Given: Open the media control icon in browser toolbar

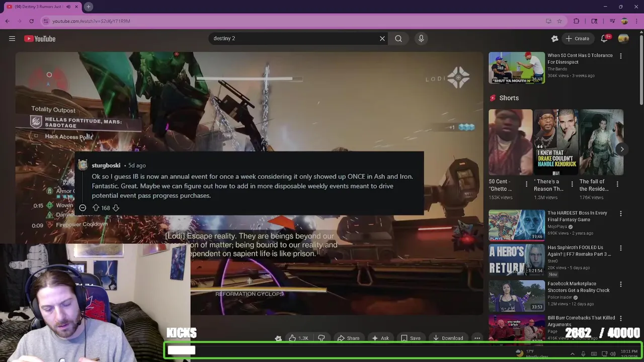Looking at the screenshot, I should tap(612, 21).
